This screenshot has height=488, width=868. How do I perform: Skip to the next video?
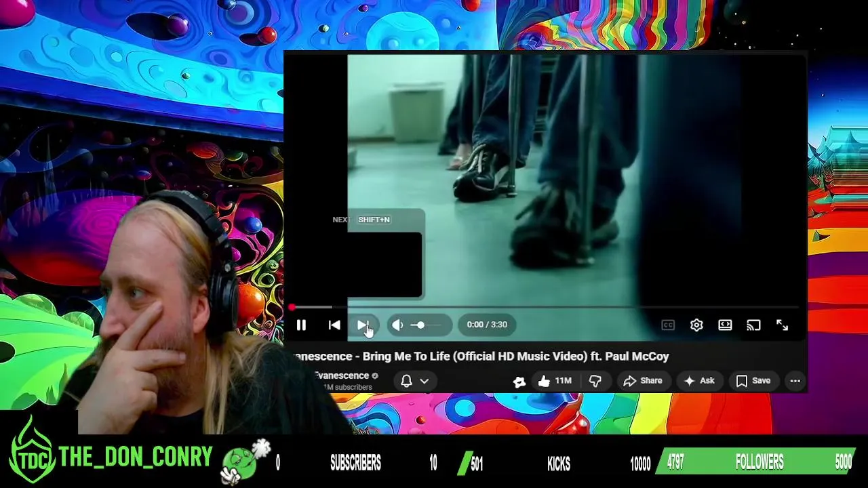pyautogui.click(x=363, y=325)
